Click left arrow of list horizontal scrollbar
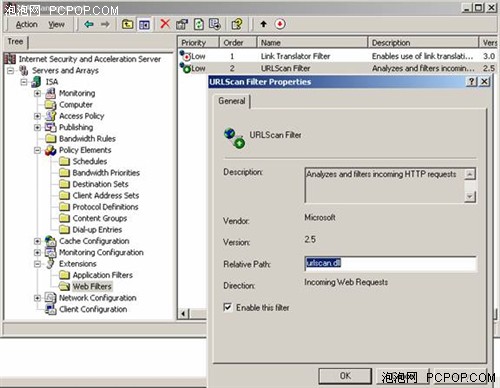500x388 pixels. click(x=183, y=313)
